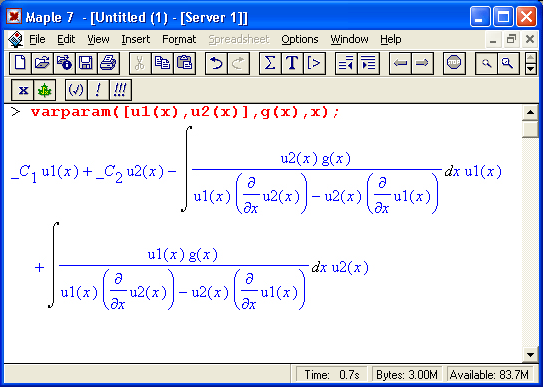
Task: Save worksheet with the floppy disk icon
Action: pos(86,63)
